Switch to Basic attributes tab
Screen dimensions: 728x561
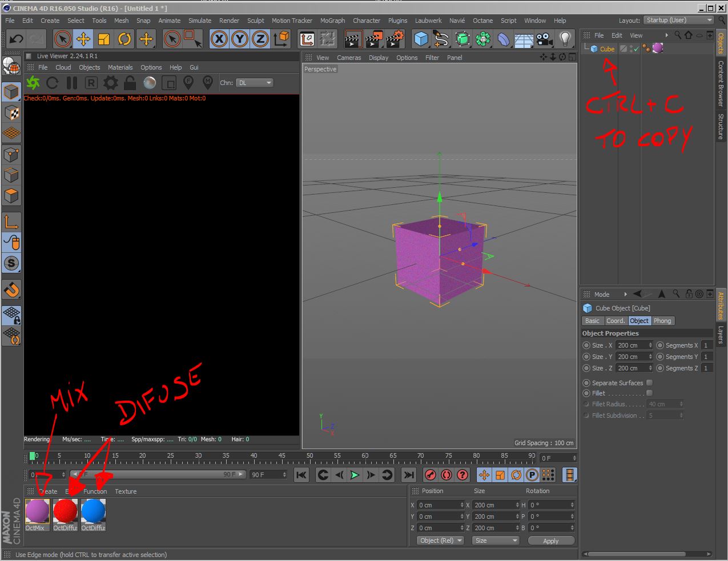[593, 321]
